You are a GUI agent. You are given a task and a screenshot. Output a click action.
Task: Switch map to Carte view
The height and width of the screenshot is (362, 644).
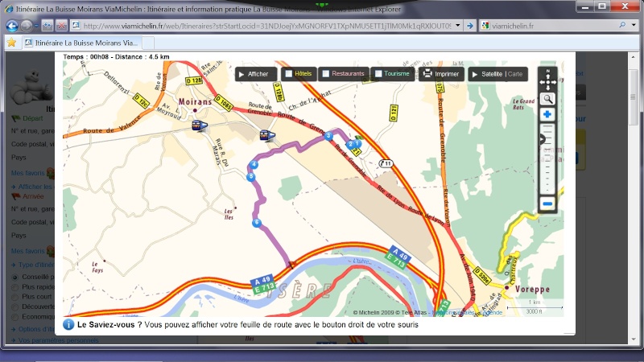515,74
